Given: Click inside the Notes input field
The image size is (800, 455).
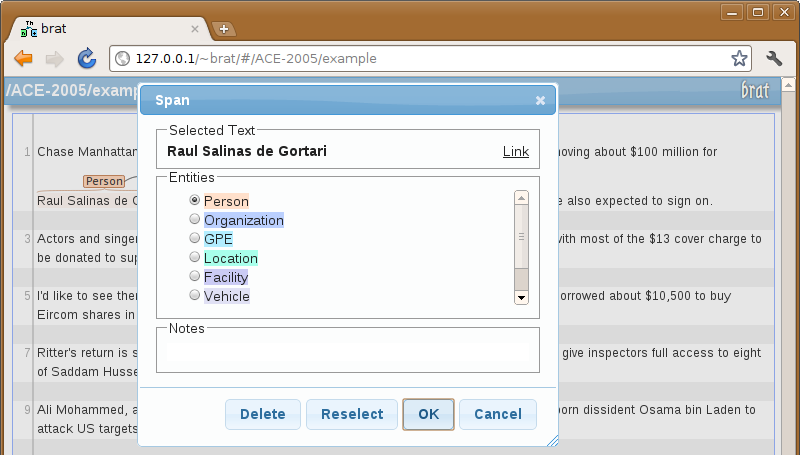Looking at the screenshot, I should tap(348, 351).
